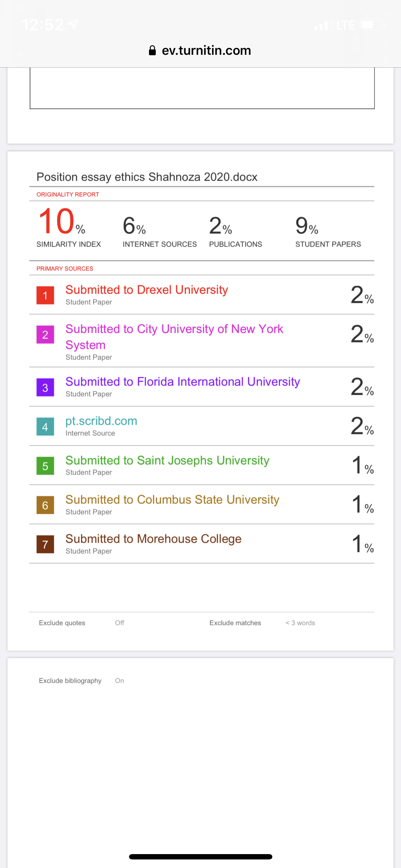Open Submitted to Drexel University source
This screenshot has height=868, width=401.
146,290
